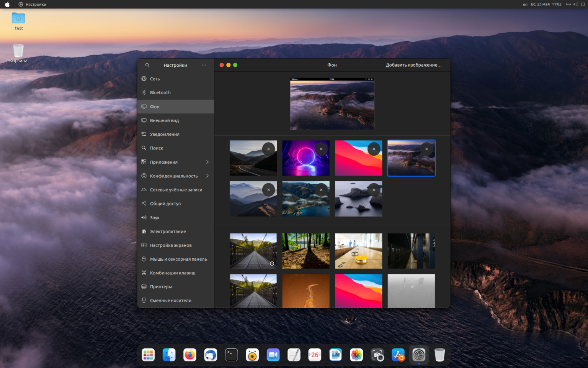This screenshot has width=588, height=368.
Task: Remove the selected cloudy coastline wallpaper
Action: coord(426,149)
